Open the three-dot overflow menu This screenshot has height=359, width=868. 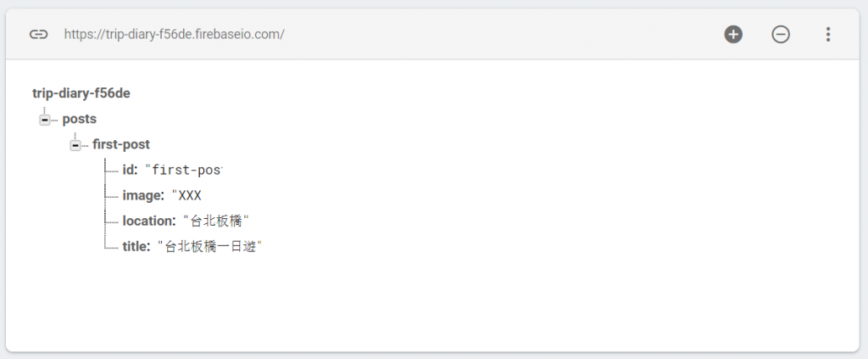click(x=828, y=34)
